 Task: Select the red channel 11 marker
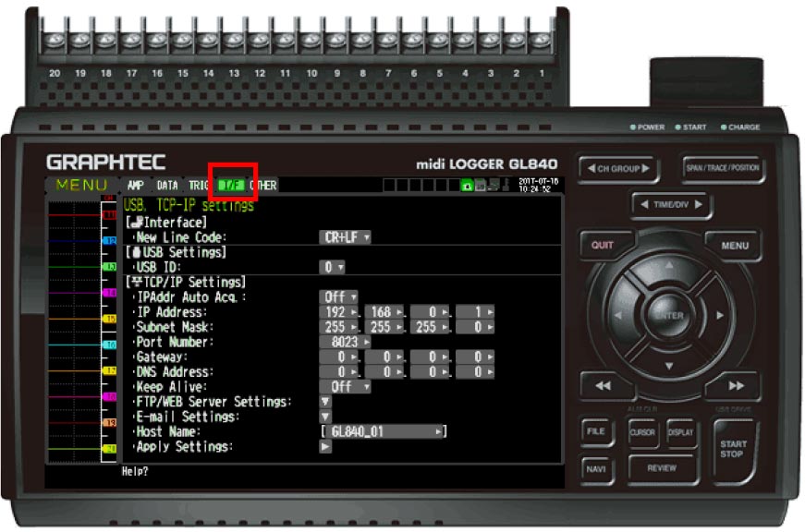110,215
